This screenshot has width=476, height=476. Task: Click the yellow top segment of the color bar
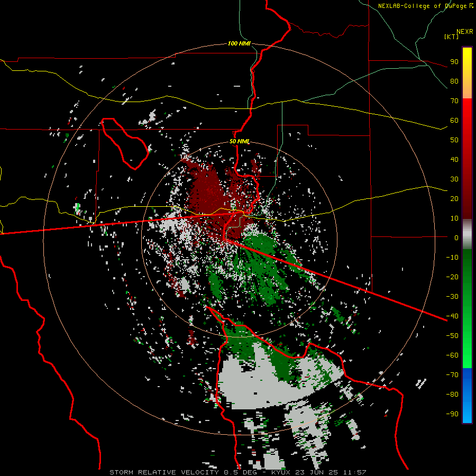pos(467,73)
